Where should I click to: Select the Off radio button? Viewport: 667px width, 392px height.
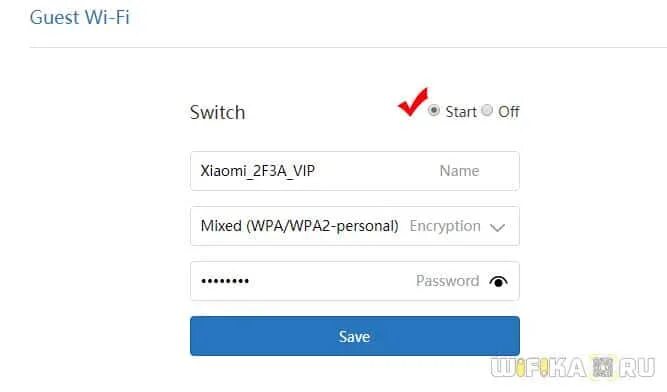pos(487,111)
